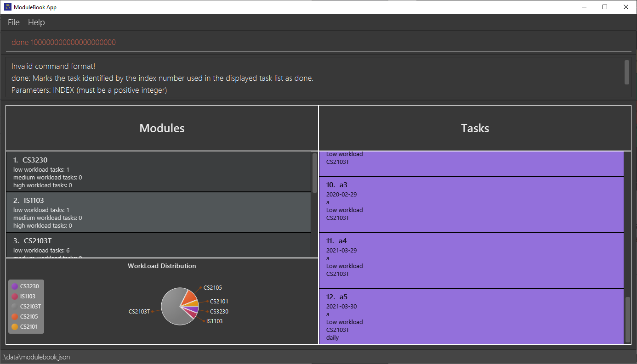
Task: Click the CS3230 pie chart label
Action: 219,312
